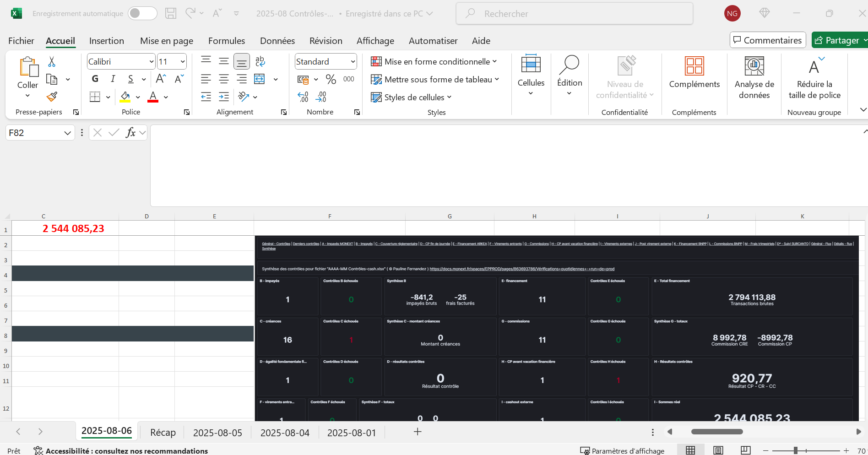Open Analyse de données tool

point(754,78)
